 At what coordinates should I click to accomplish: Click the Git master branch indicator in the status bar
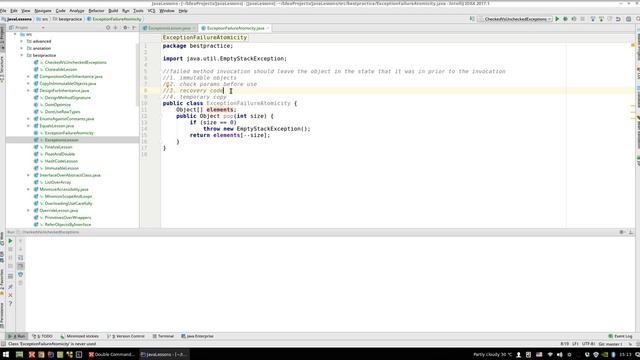[x=610, y=344]
